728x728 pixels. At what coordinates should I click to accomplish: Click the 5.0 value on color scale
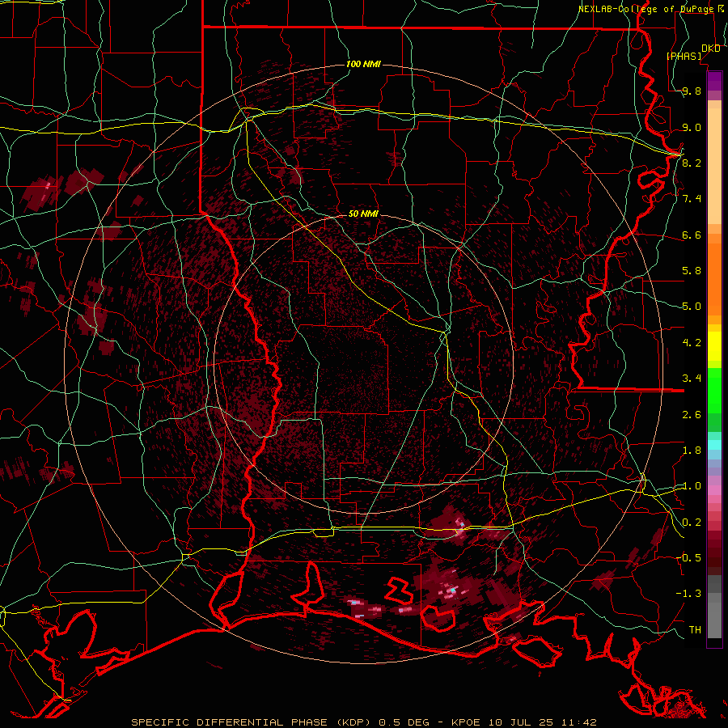[x=692, y=307]
